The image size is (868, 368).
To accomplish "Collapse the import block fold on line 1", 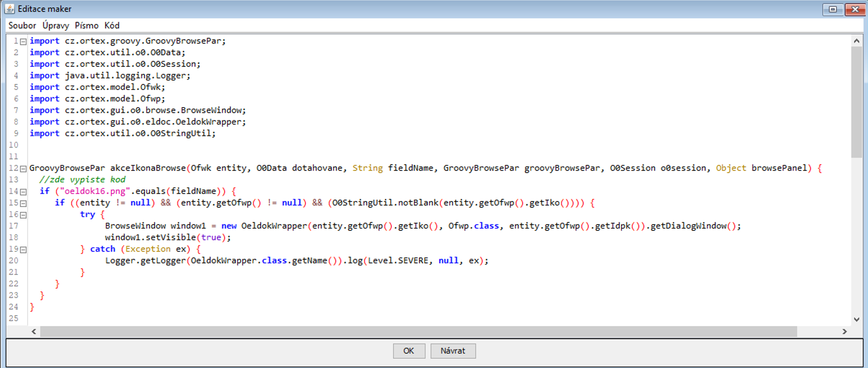I will pos(23,41).
